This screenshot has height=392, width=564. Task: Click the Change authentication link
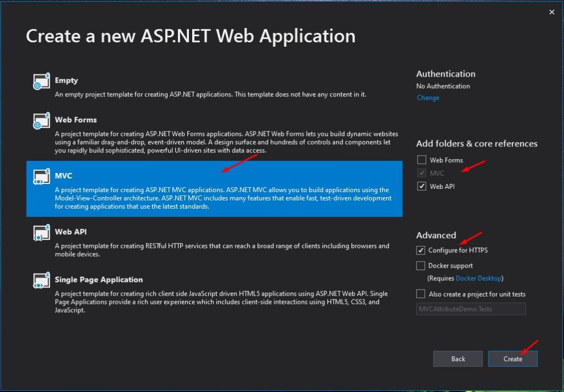428,97
